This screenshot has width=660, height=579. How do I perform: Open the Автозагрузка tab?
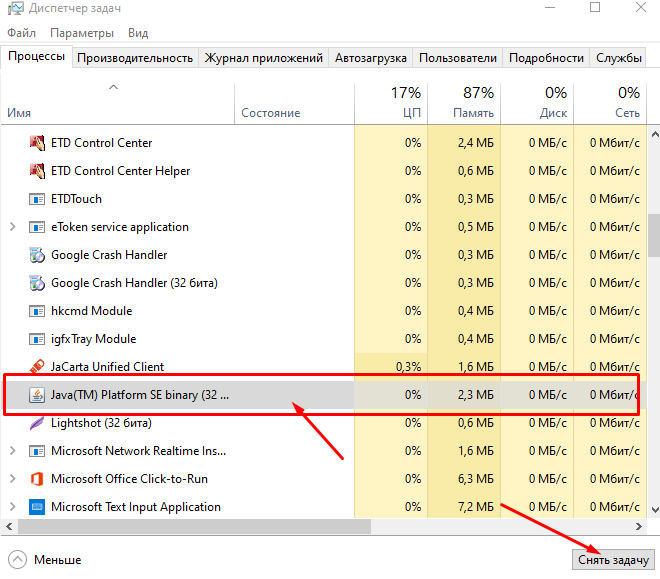pos(370,58)
